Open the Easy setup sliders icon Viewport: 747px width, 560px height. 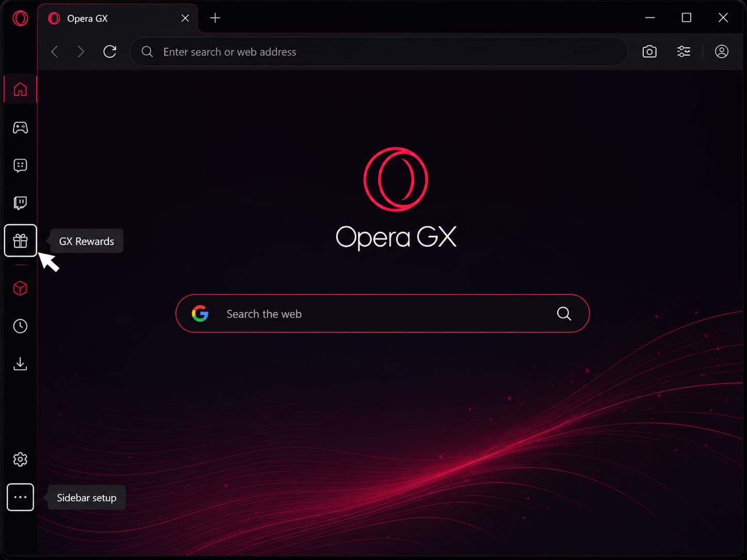684,52
